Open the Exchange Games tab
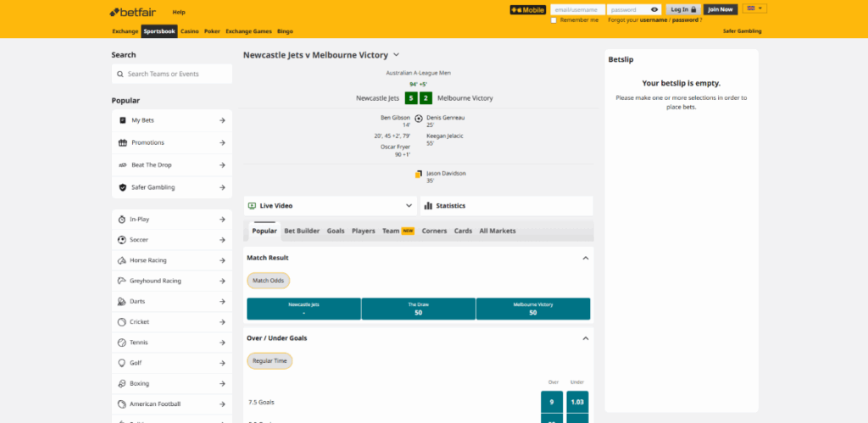This screenshot has height=423, width=868. [x=248, y=31]
